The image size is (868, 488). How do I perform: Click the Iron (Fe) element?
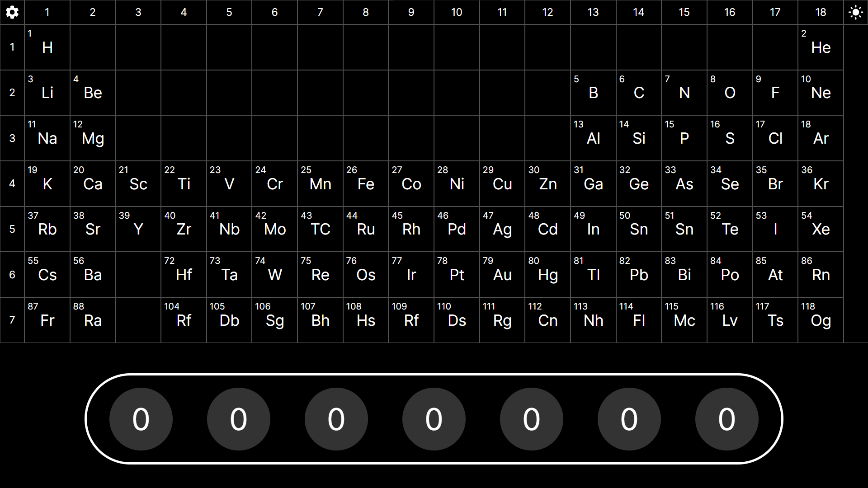[x=365, y=183]
